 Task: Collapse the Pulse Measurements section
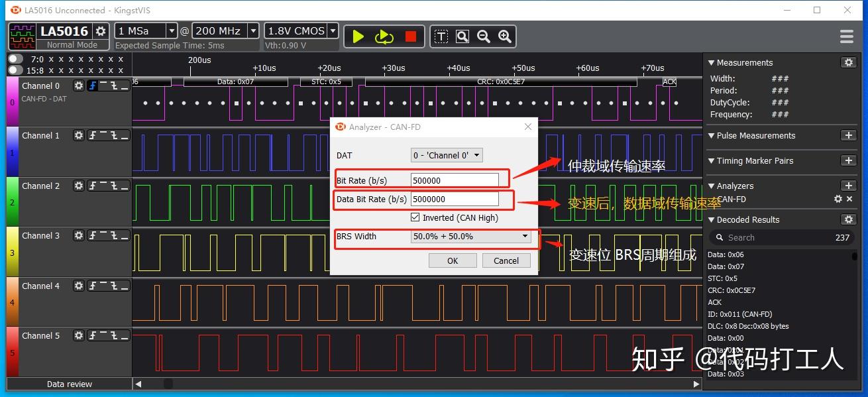(712, 135)
